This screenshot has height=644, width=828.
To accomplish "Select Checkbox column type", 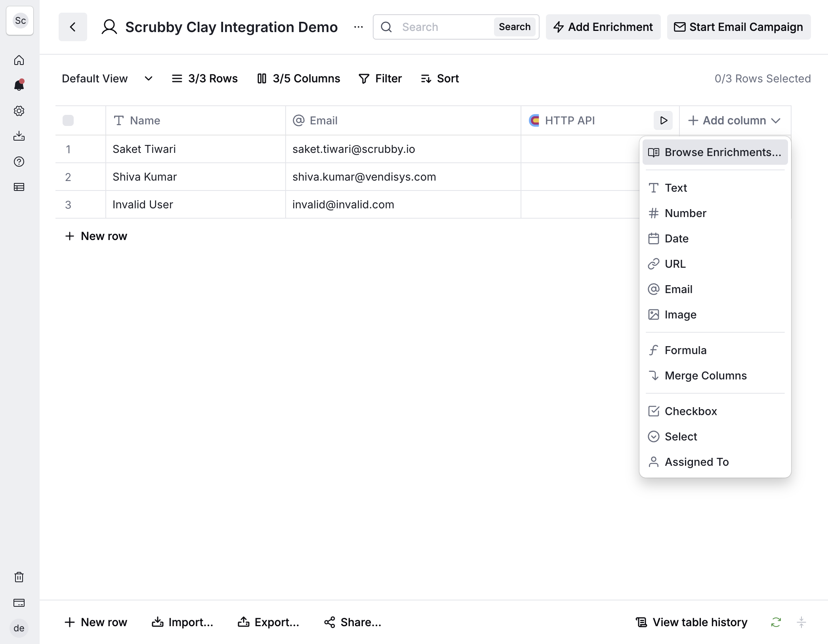I will (715, 411).
